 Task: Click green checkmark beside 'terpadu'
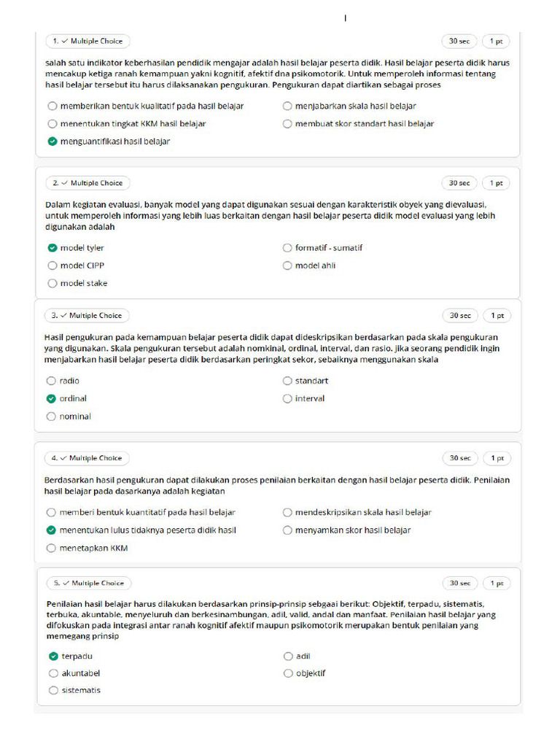click(53, 657)
